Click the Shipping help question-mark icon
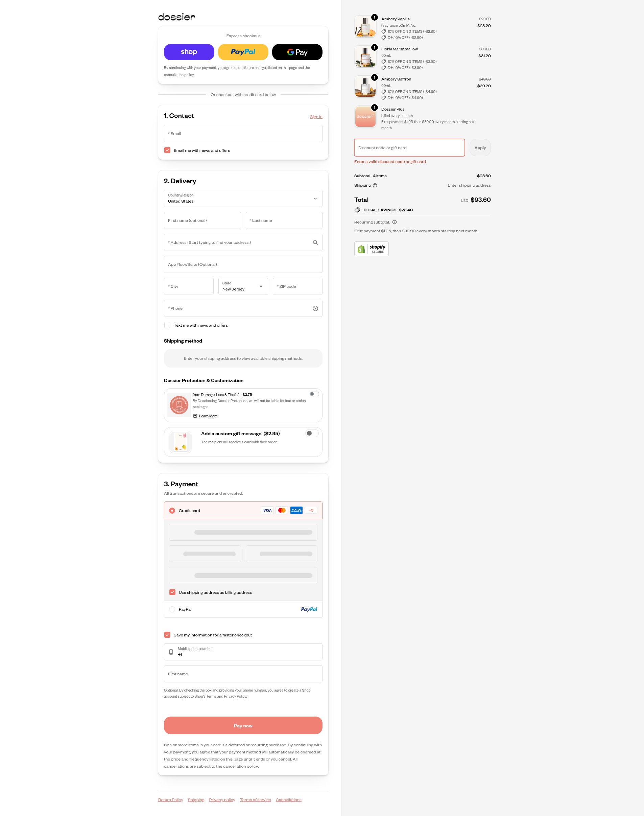This screenshot has height=816, width=644. pyautogui.click(x=375, y=185)
